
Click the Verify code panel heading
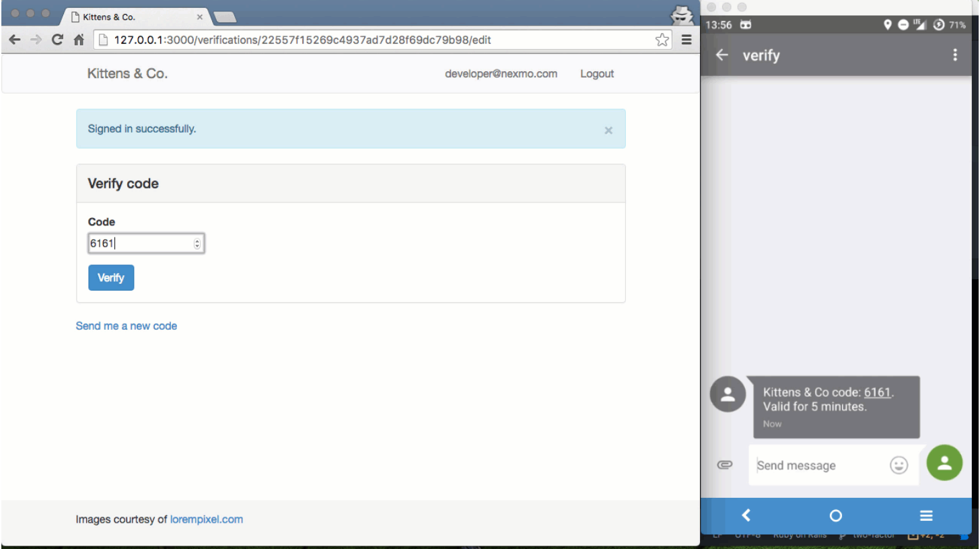pyautogui.click(x=123, y=184)
